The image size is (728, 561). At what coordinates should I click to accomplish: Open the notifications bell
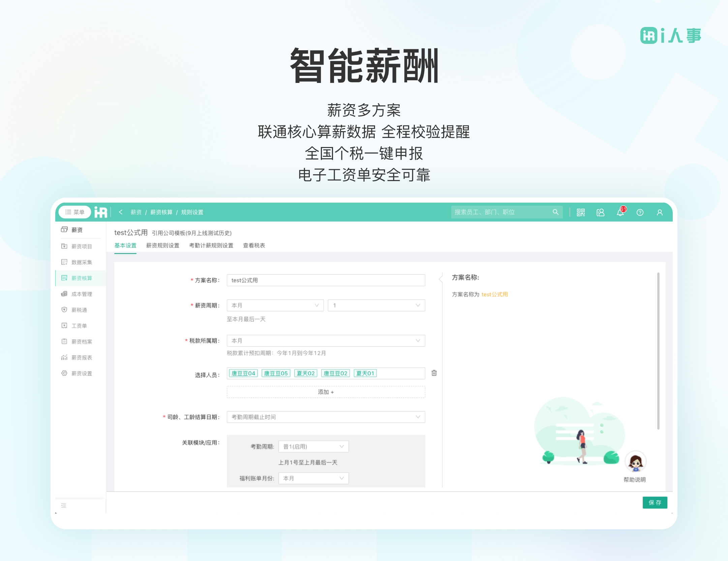(x=620, y=212)
